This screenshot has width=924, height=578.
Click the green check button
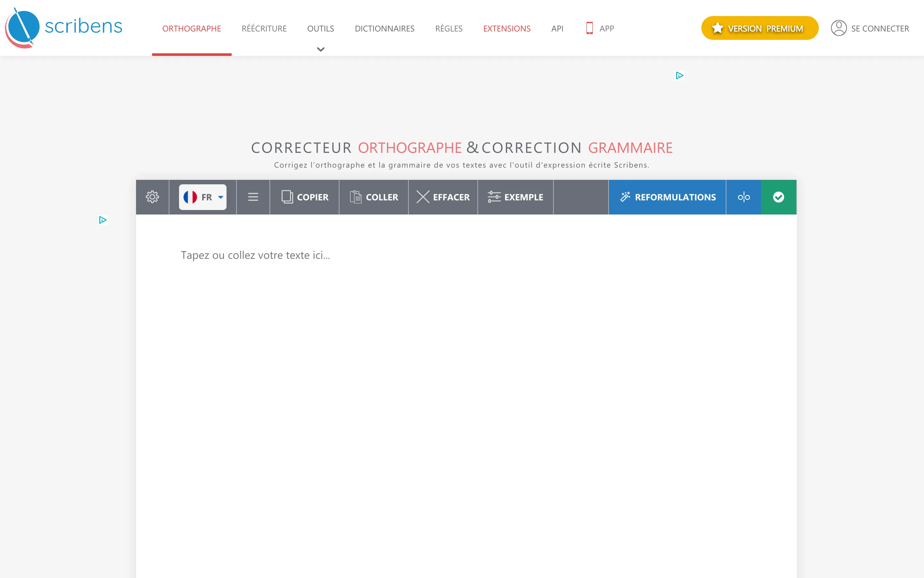coord(779,197)
